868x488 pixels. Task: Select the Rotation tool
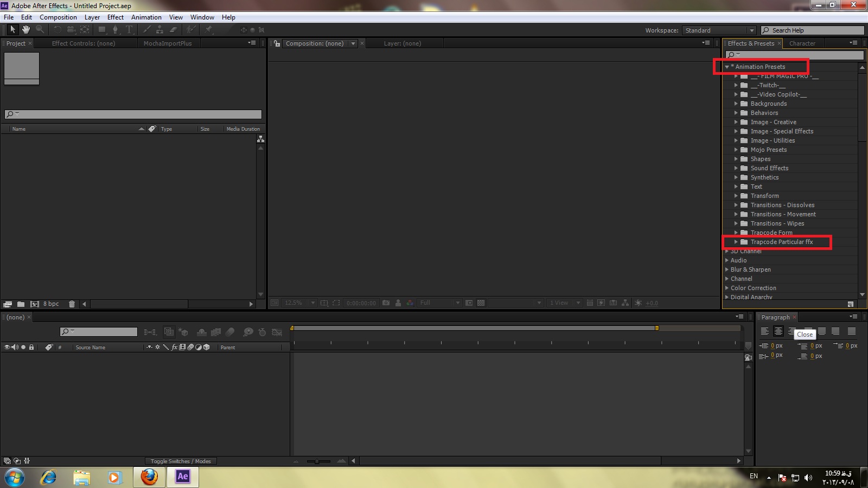(58, 29)
